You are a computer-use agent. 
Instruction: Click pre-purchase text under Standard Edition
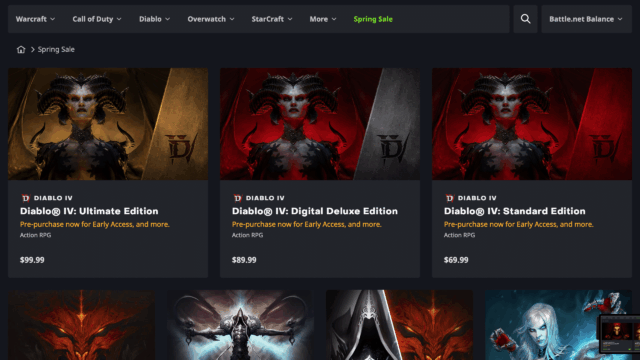point(518,224)
